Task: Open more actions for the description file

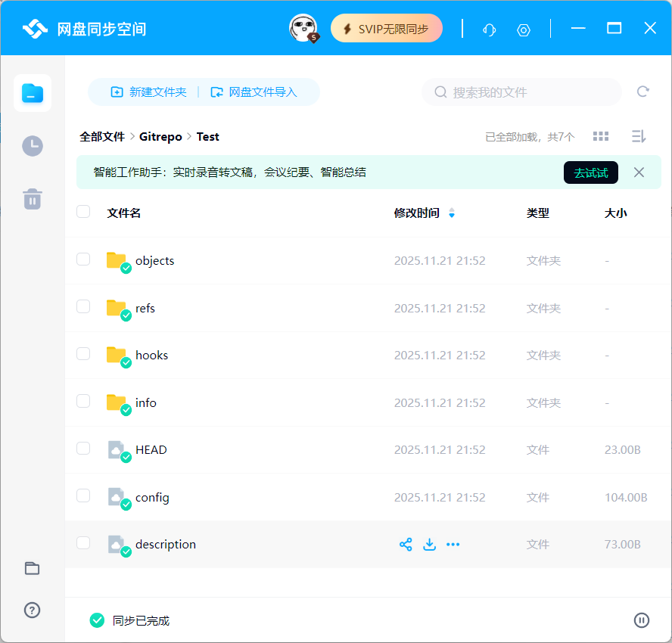Action: click(453, 544)
